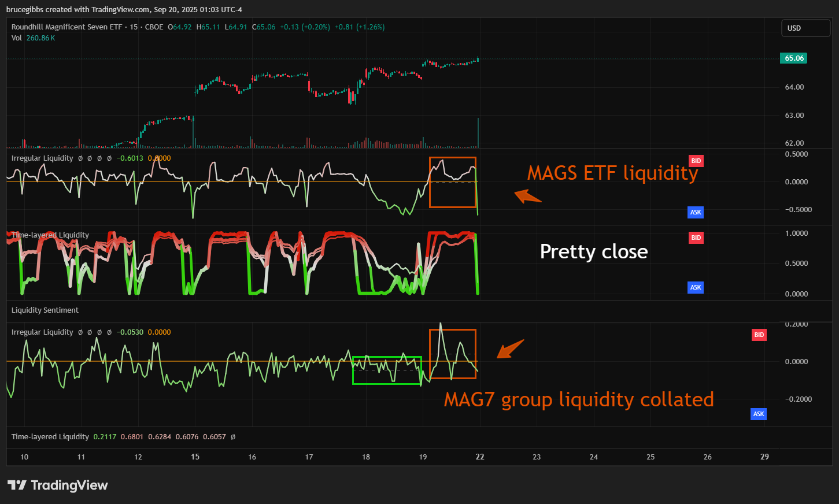Click date 23 on the time axis
This screenshot has height=504, width=839.
click(537, 457)
